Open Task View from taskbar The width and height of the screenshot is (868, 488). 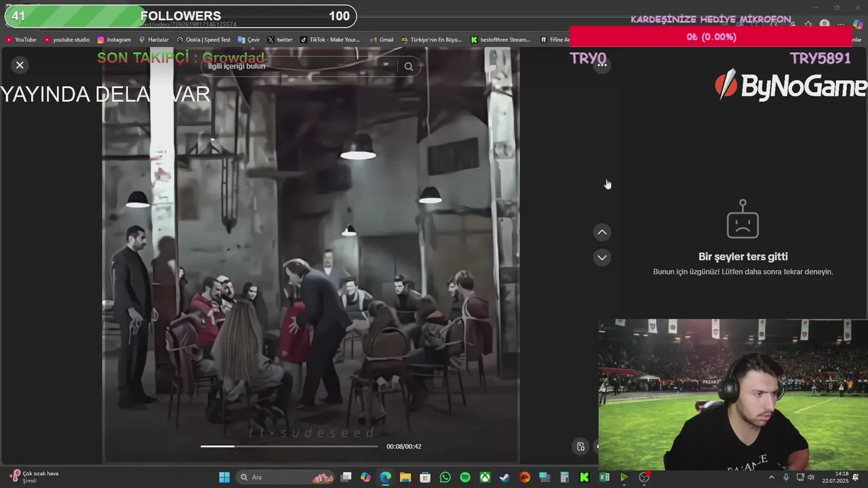click(346, 477)
